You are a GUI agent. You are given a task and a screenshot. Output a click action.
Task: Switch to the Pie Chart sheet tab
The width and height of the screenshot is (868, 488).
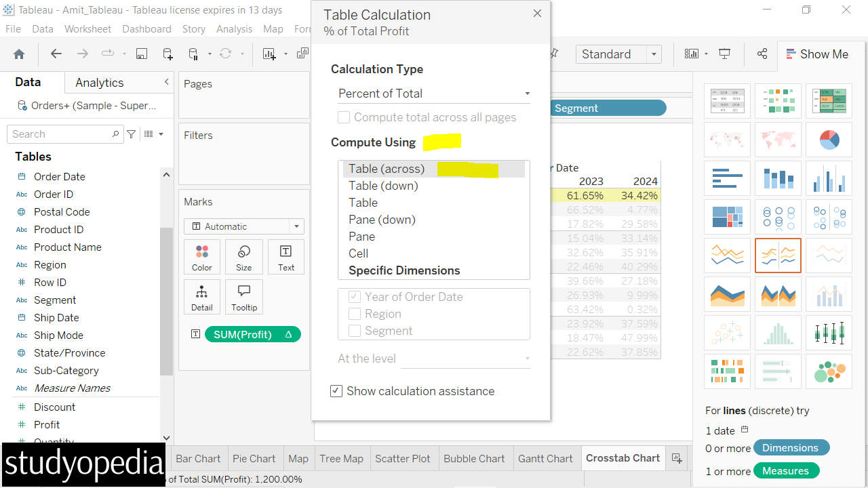[254, 459]
